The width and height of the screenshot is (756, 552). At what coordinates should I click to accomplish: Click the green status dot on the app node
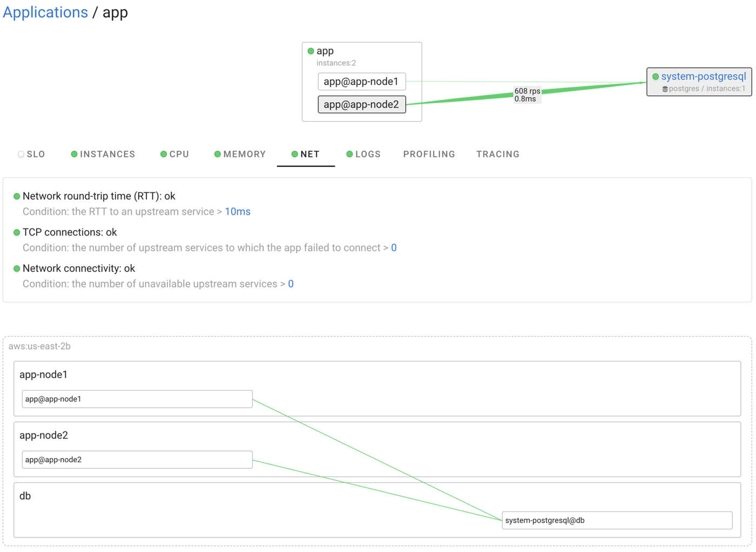pyautogui.click(x=311, y=51)
